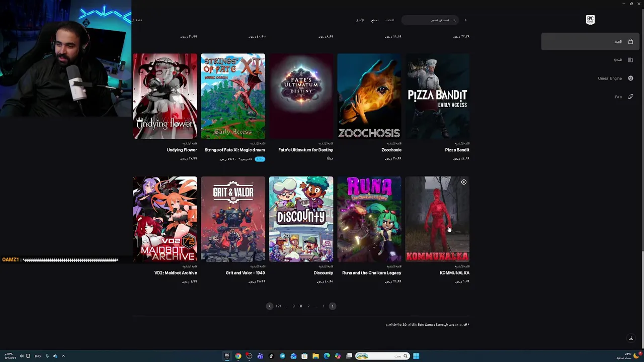Go to page 7 in pagination
The height and width of the screenshot is (362, 644).
click(x=308, y=306)
